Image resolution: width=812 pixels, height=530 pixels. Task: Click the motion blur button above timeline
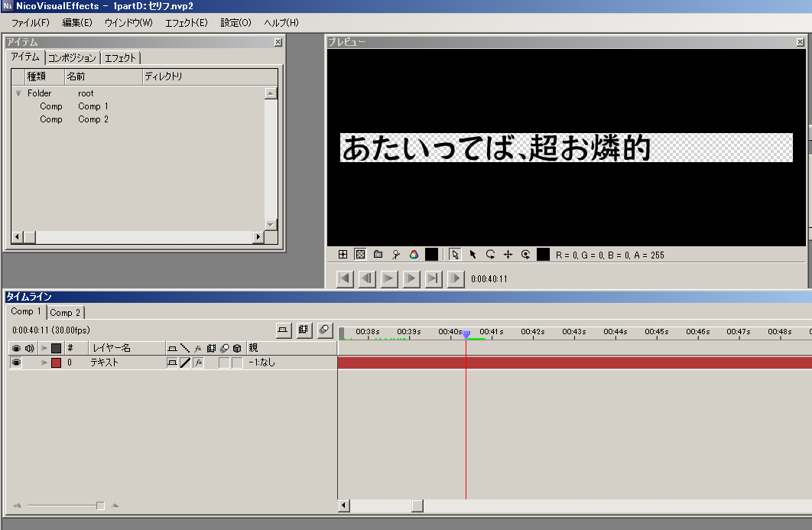tap(324, 330)
